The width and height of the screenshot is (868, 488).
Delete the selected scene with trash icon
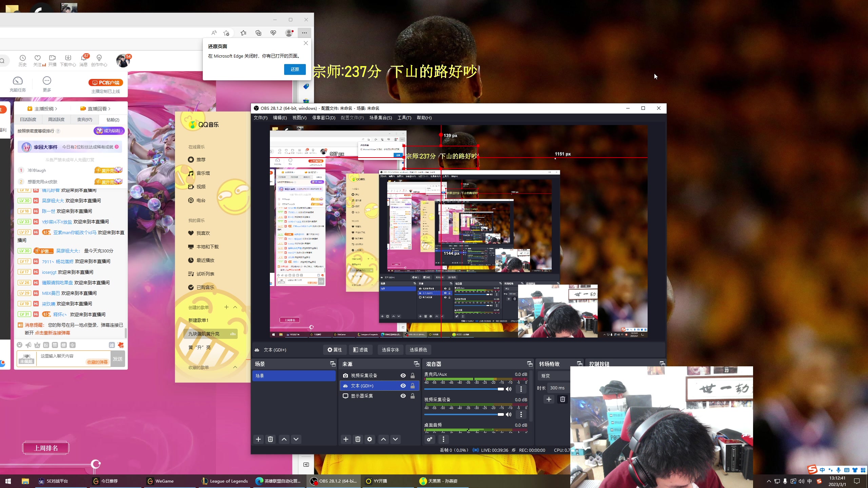pos(270,439)
